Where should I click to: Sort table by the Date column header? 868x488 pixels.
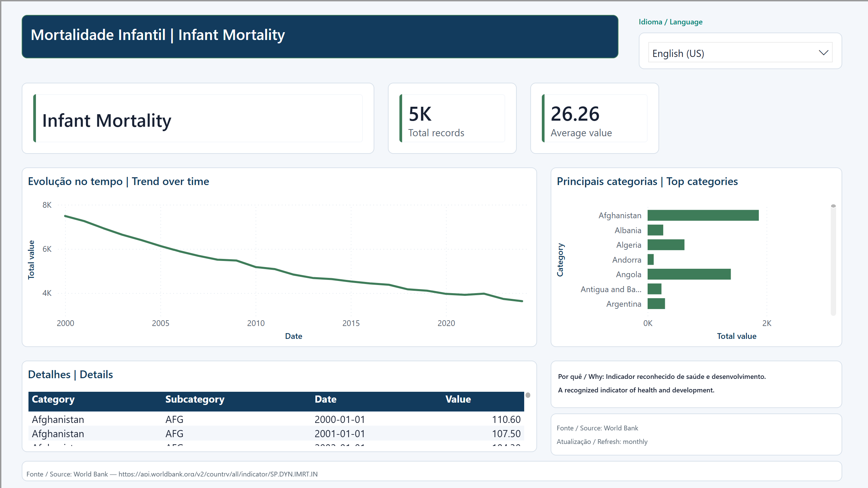[x=325, y=399]
